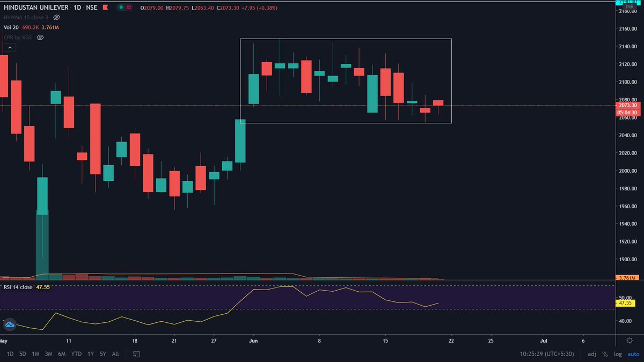Click the 2160.00 price scale label

coord(628,28)
